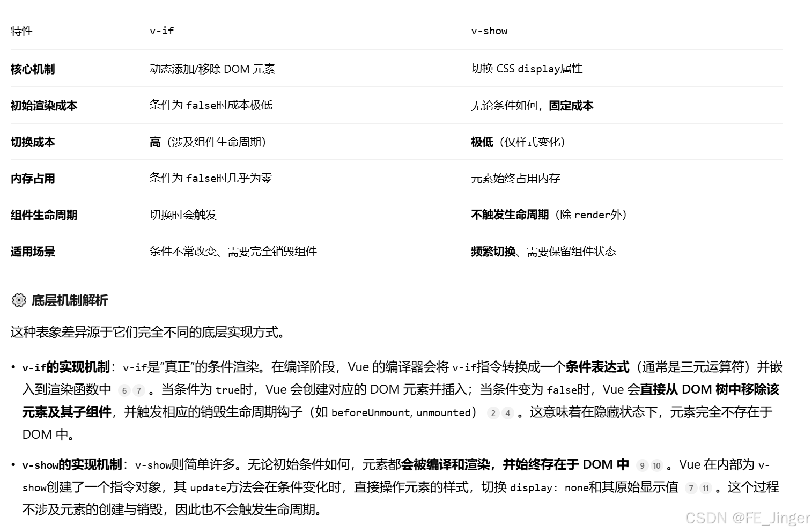The width and height of the screenshot is (812, 532).
Task: Click the bold label v-if的实现机制
Action: tap(66, 367)
